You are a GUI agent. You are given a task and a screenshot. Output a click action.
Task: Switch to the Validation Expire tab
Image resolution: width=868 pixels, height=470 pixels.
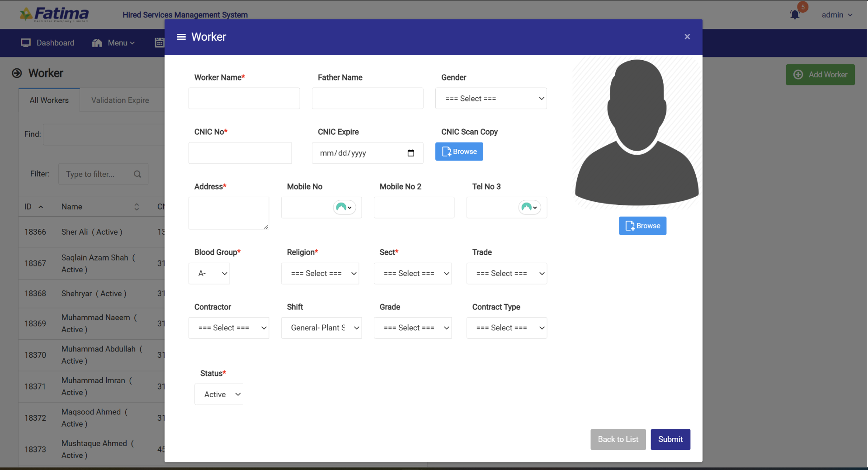coord(120,100)
